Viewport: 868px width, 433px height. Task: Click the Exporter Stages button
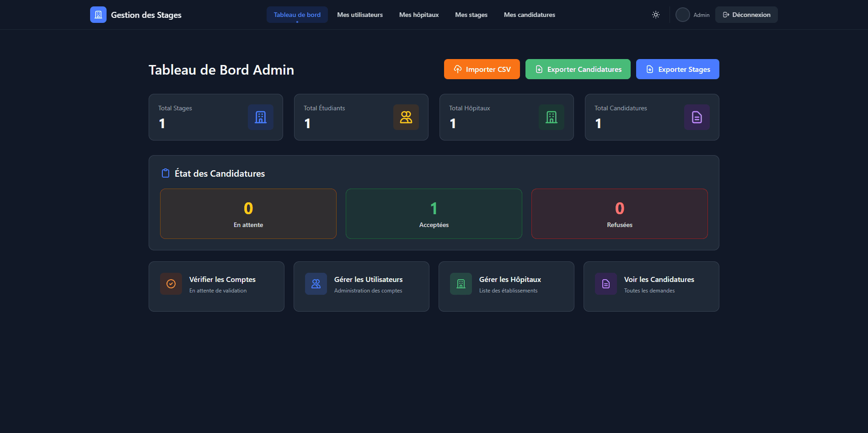677,69
